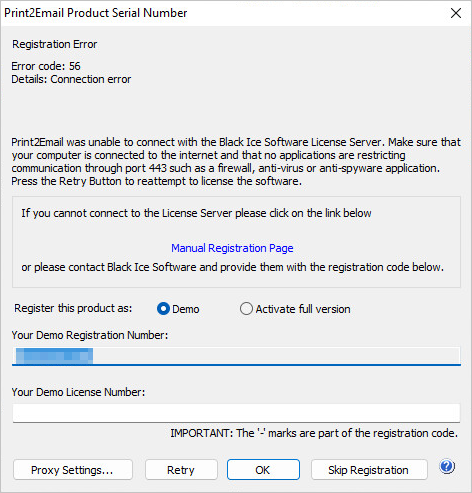472x493 pixels.
Task: Click the Your Demo License Number label
Action: 78,392
